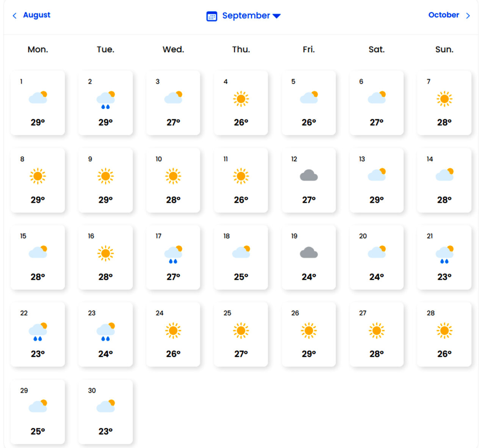Click the left chevron before August
The image size is (485, 448).
pos(15,16)
